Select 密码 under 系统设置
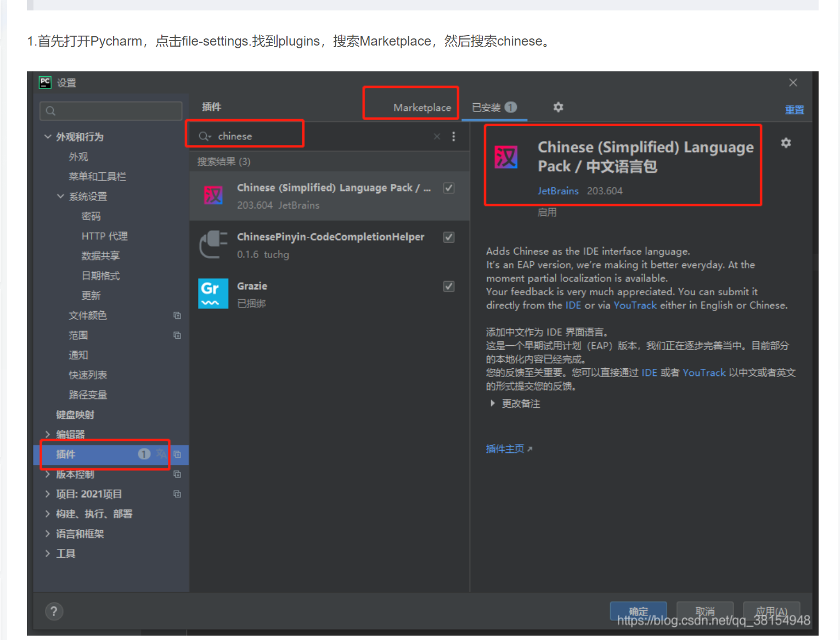This screenshot has width=840, height=640. tap(91, 216)
